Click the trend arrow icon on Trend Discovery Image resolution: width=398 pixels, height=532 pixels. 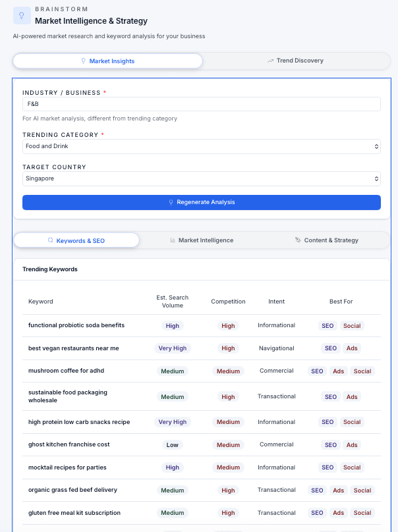[270, 61]
